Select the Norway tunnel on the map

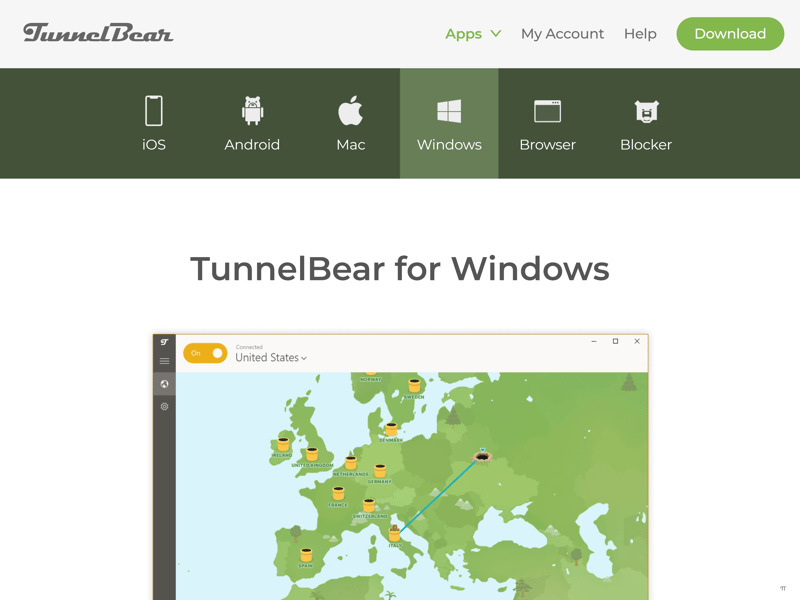point(371,375)
